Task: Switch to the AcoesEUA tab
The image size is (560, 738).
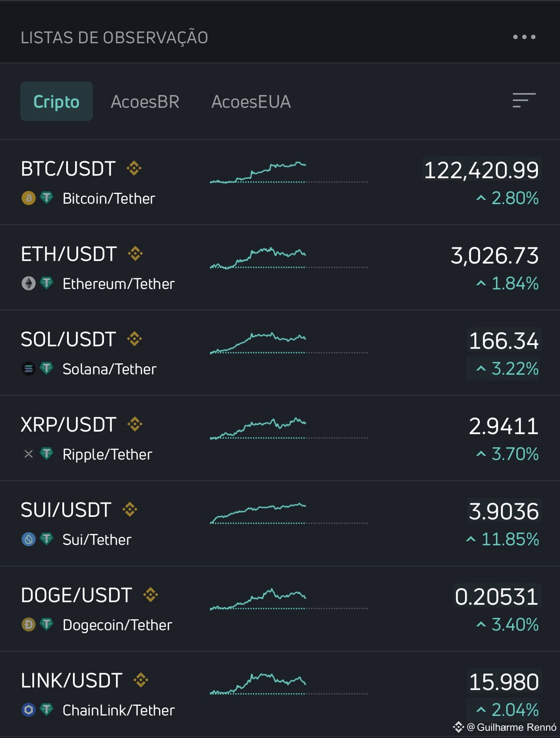Action: (x=251, y=101)
